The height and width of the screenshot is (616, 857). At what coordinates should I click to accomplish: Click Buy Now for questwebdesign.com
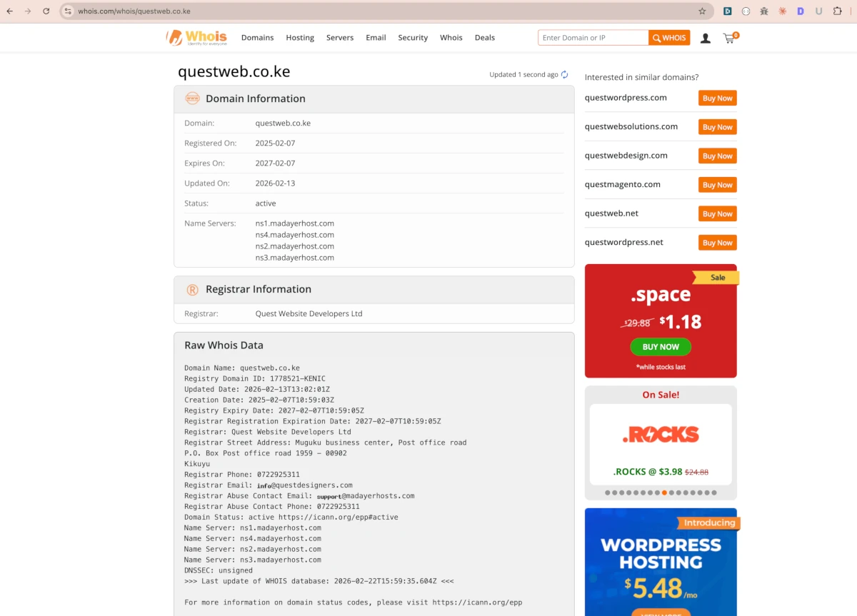click(x=716, y=156)
